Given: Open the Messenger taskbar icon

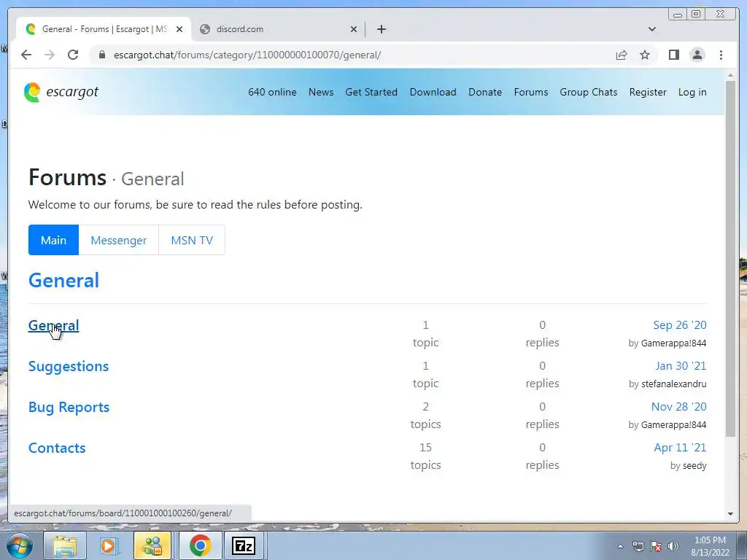Looking at the screenshot, I should coord(153,545).
